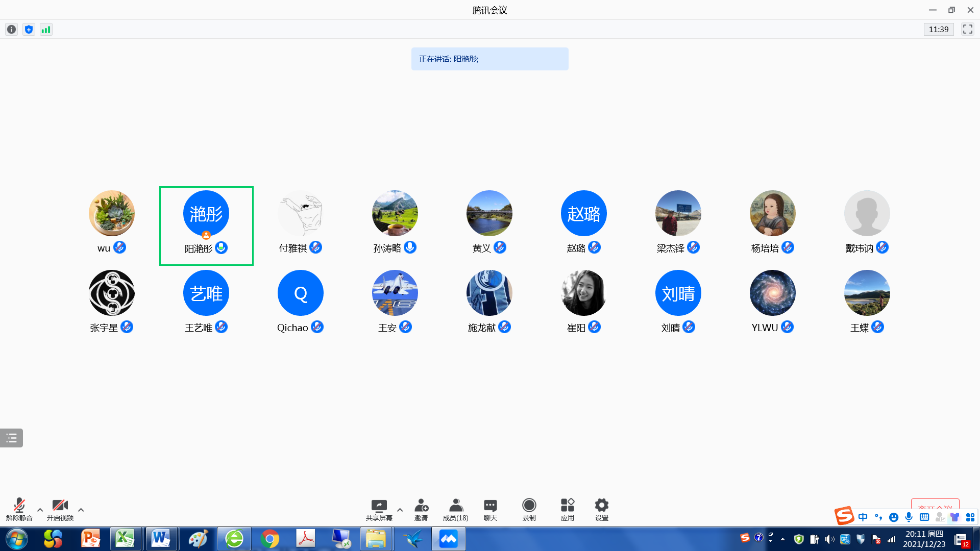Click the blue security shield icon
The image size is (980, 551).
tap(29, 30)
